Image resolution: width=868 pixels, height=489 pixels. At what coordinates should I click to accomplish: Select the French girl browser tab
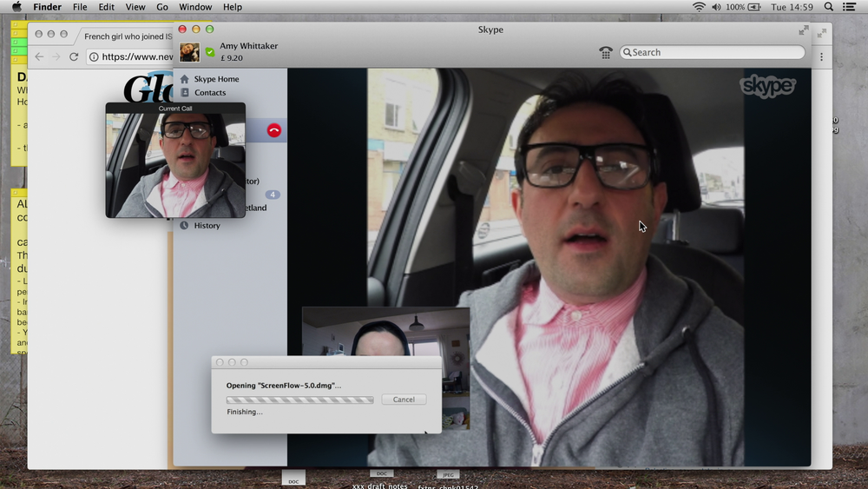128,36
